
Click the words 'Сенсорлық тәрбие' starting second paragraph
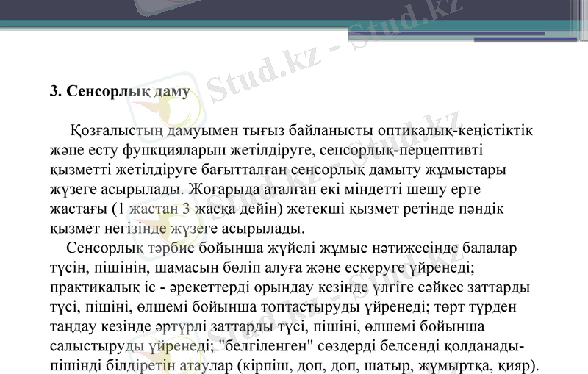pyautogui.click(x=130, y=248)
